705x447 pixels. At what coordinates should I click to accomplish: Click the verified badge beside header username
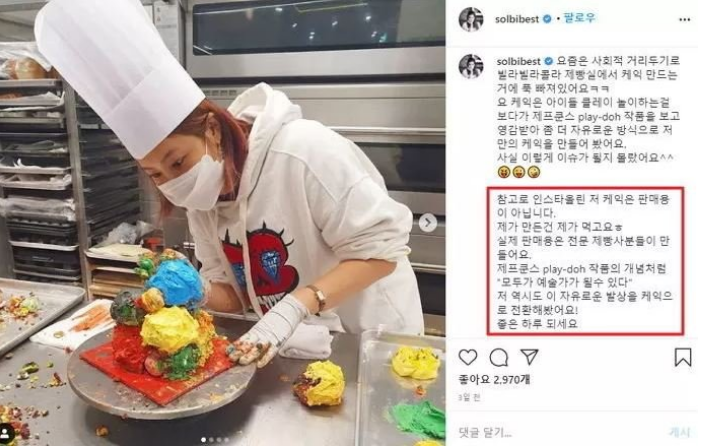coord(547,19)
